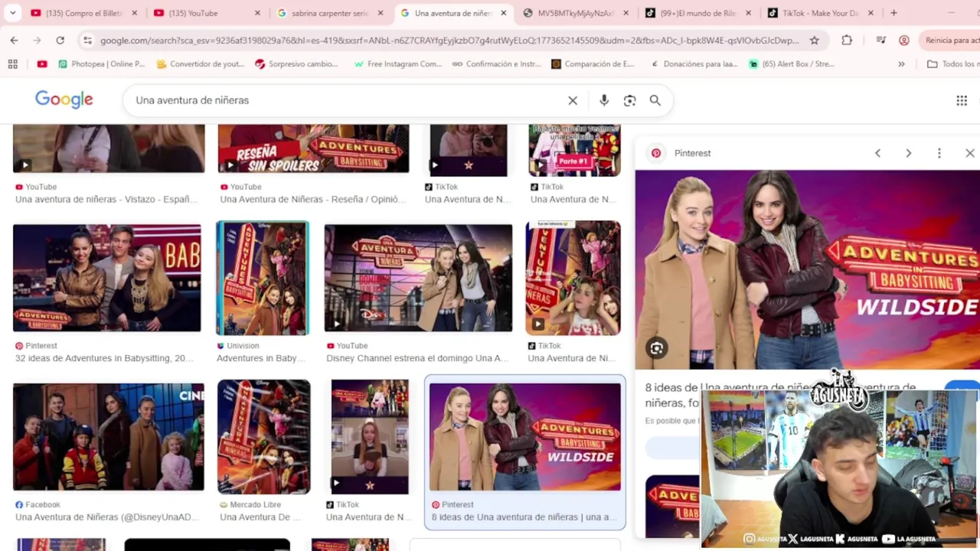Open the tab search dropdown arrow
Image resolution: width=980 pixels, height=551 pixels.
click(x=12, y=13)
